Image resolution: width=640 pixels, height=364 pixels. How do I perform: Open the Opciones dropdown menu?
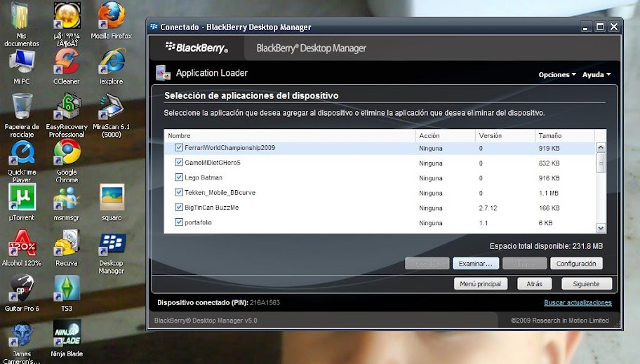pyautogui.click(x=557, y=74)
